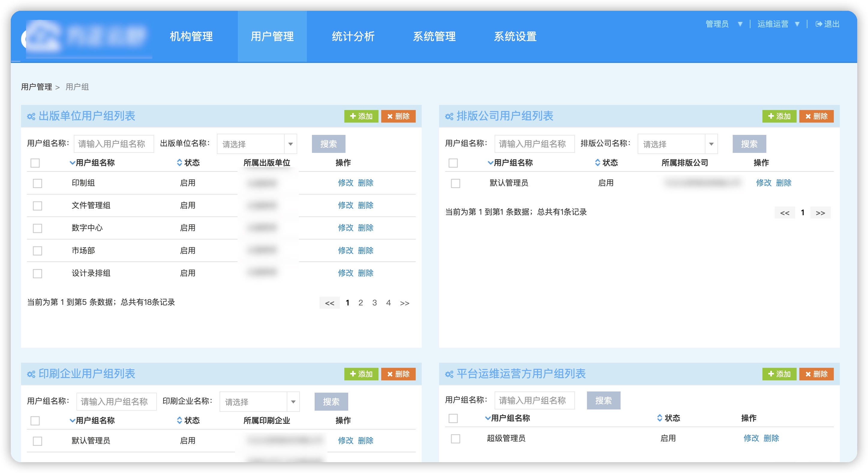The image size is (868, 473).
Task: Sort 印刷企业 list by 状态 arrows
Action: click(179, 420)
